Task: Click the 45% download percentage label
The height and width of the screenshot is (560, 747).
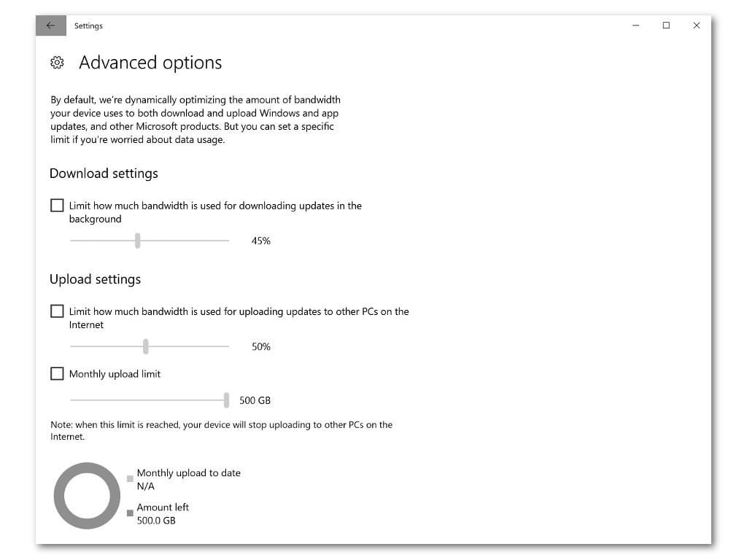Action: click(x=261, y=241)
